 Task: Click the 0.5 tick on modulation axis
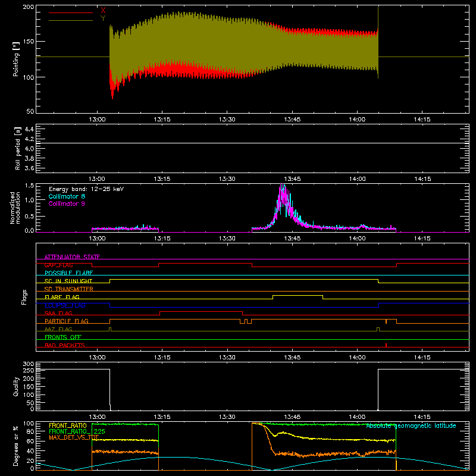[29, 216]
